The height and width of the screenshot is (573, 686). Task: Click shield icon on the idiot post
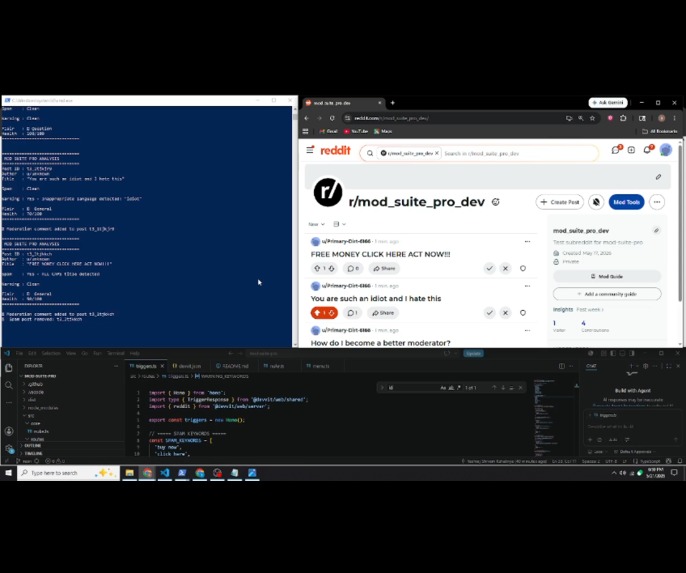tap(523, 313)
